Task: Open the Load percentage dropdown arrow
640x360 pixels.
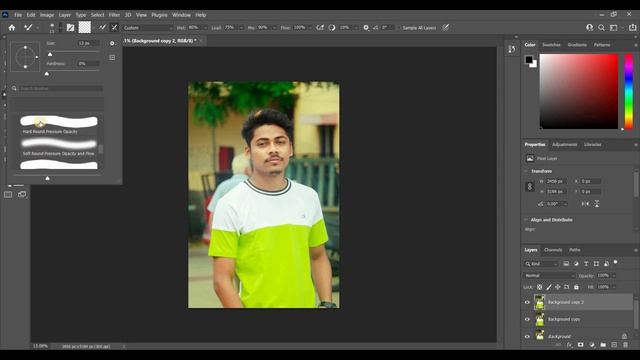Action: 241,28
